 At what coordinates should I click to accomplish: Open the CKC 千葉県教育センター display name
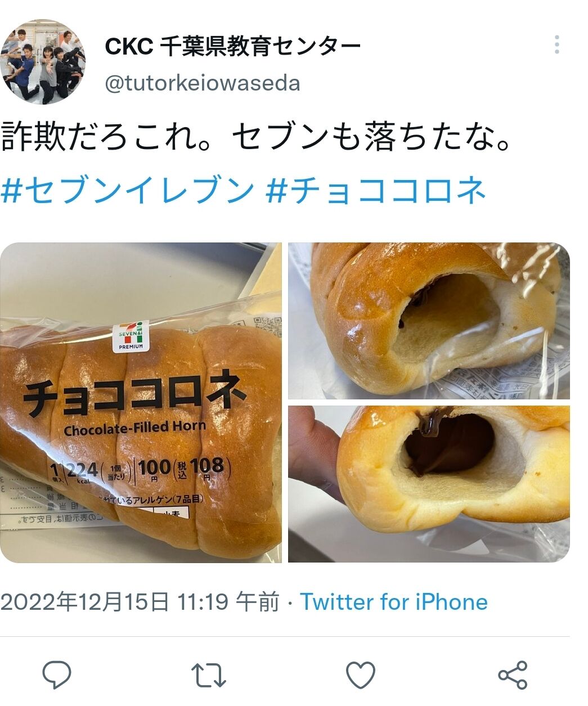pyautogui.click(x=232, y=46)
